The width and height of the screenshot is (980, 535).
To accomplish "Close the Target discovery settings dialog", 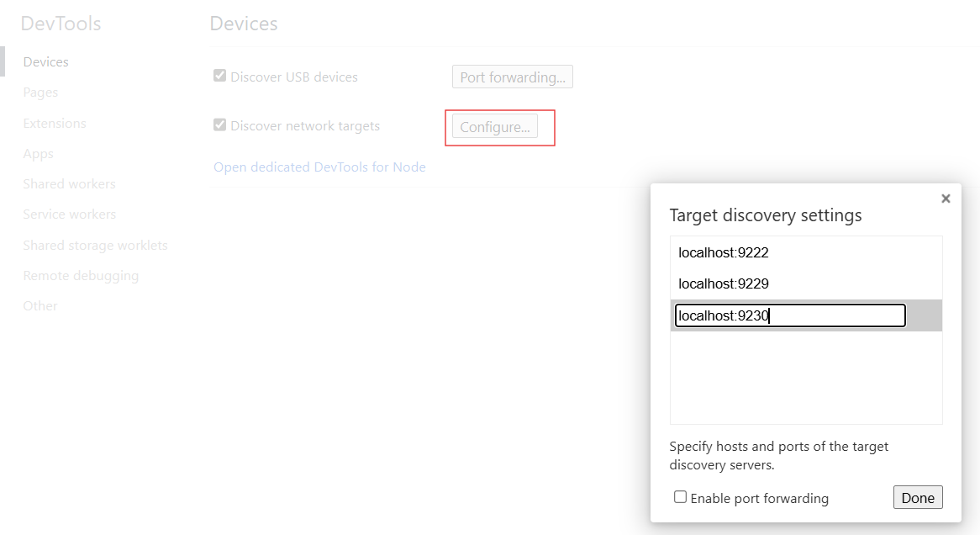I will (946, 199).
